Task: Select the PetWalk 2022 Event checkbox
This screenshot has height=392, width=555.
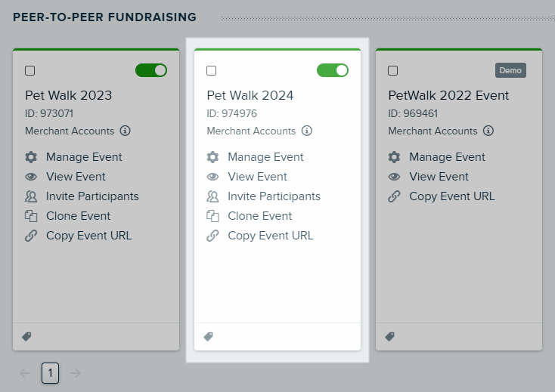Action: coord(393,71)
